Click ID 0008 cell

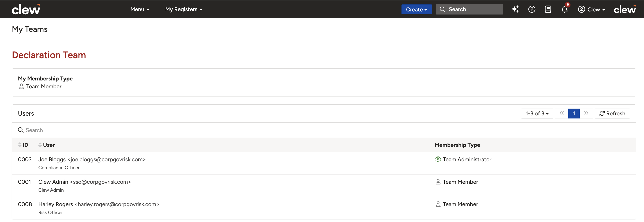(25, 204)
